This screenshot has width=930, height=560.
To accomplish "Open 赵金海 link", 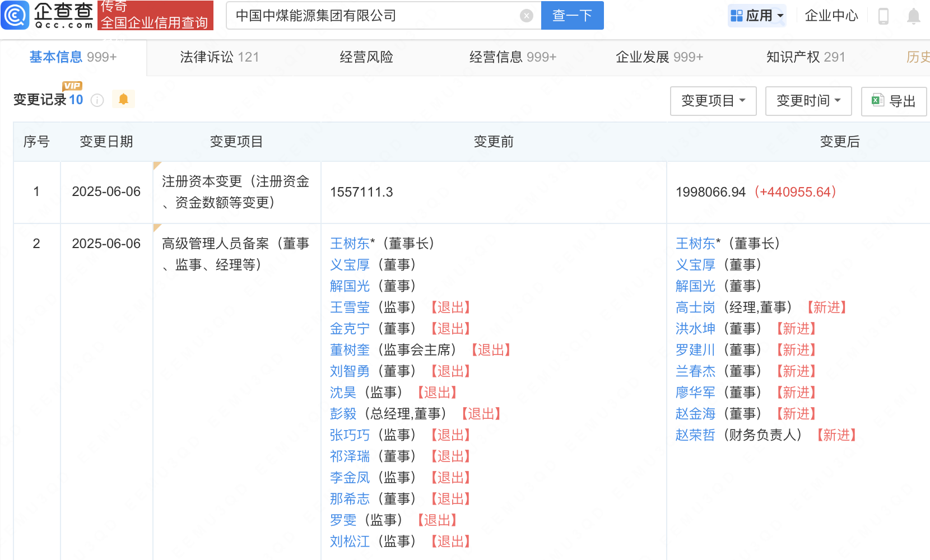I will click(x=696, y=414).
